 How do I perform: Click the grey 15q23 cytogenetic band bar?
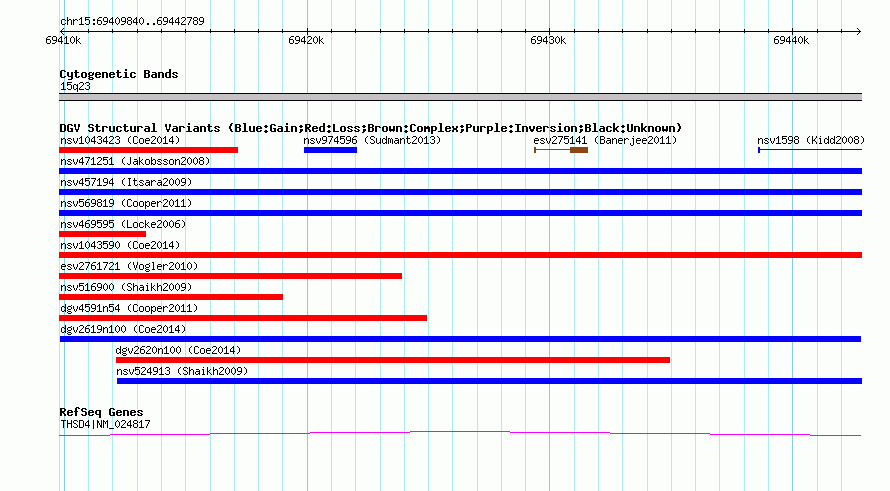(x=460, y=97)
